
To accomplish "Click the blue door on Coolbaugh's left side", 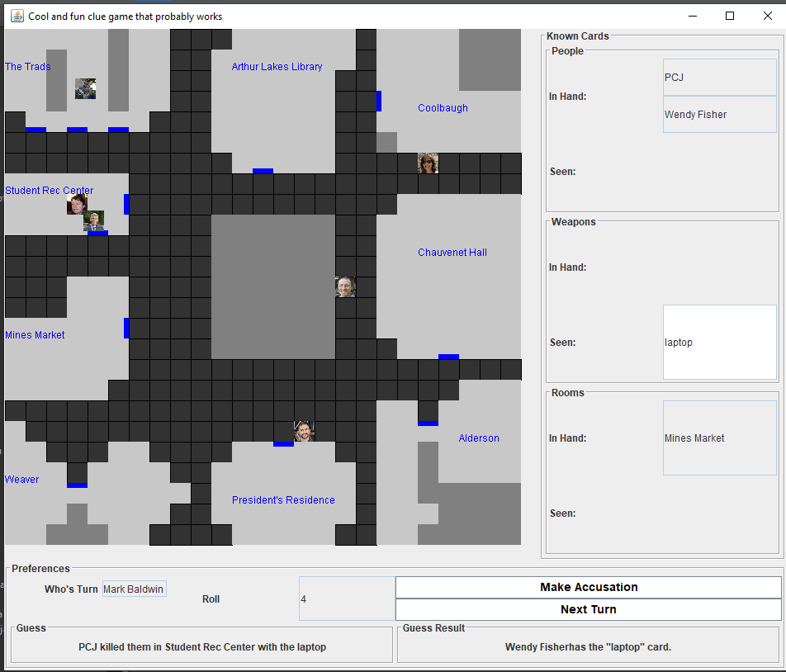I will pyautogui.click(x=378, y=101).
